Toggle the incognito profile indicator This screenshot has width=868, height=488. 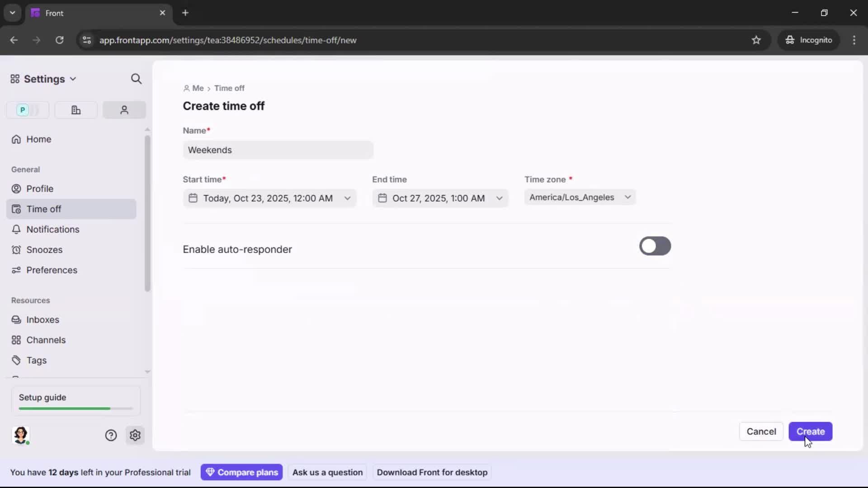[x=809, y=40]
